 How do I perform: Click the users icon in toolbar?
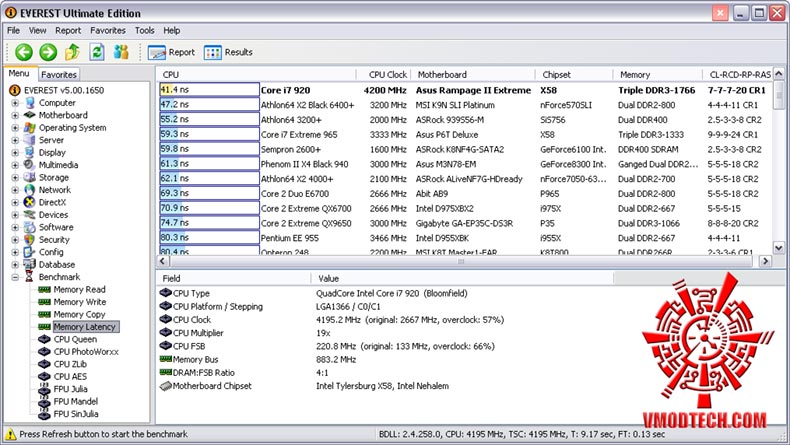(121, 52)
